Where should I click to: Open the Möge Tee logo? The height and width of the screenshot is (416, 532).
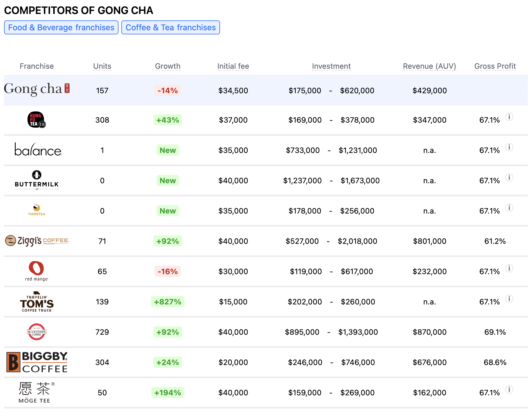pos(36,392)
